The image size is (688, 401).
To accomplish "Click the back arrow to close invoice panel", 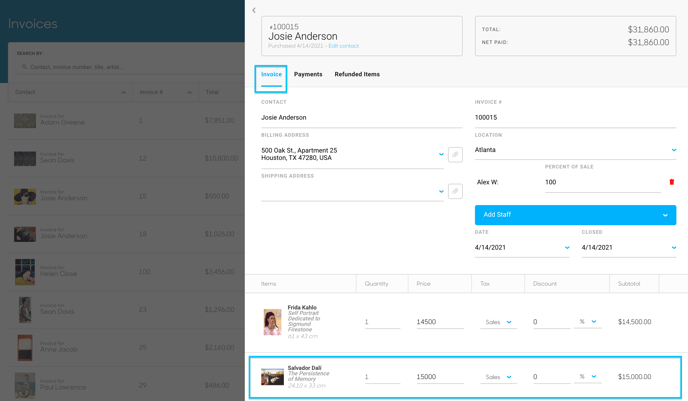I will click(x=254, y=10).
